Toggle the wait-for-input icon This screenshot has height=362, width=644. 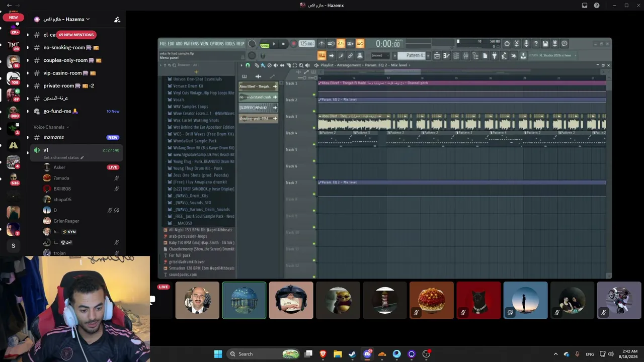click(331, 44)
